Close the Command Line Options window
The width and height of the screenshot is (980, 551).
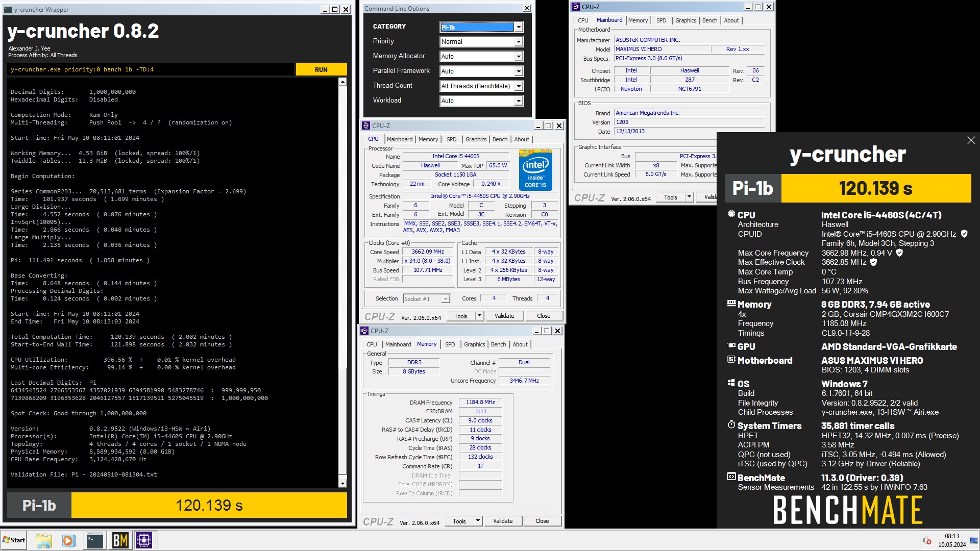tap(527, 8)
